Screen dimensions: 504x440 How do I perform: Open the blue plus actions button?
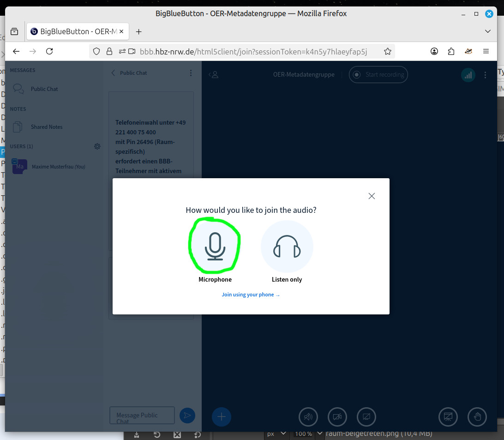221,417
